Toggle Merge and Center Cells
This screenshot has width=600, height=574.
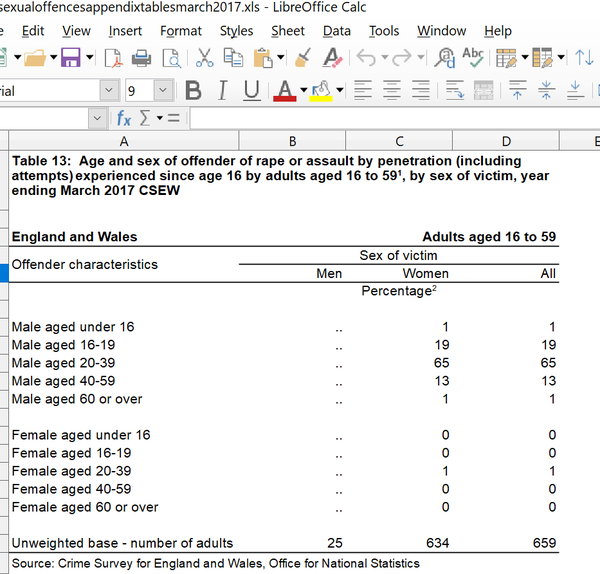[x=484, y=91]
